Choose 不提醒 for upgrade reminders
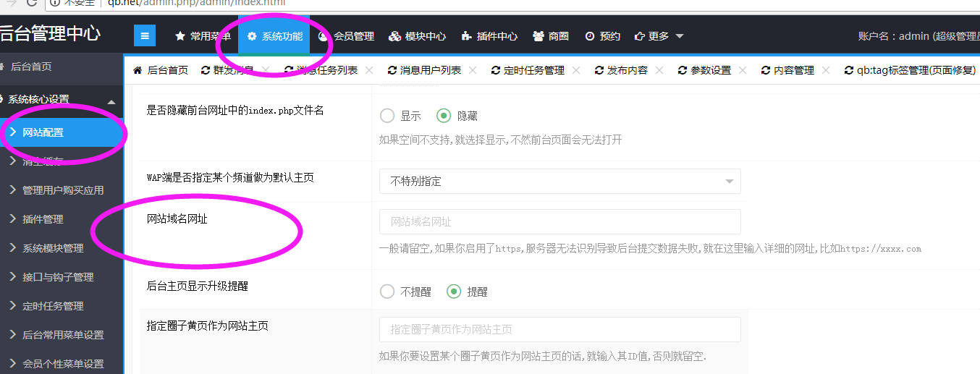The width and height of the screenshot is (980, 374). pyautogui.click(x=387, y=292)
